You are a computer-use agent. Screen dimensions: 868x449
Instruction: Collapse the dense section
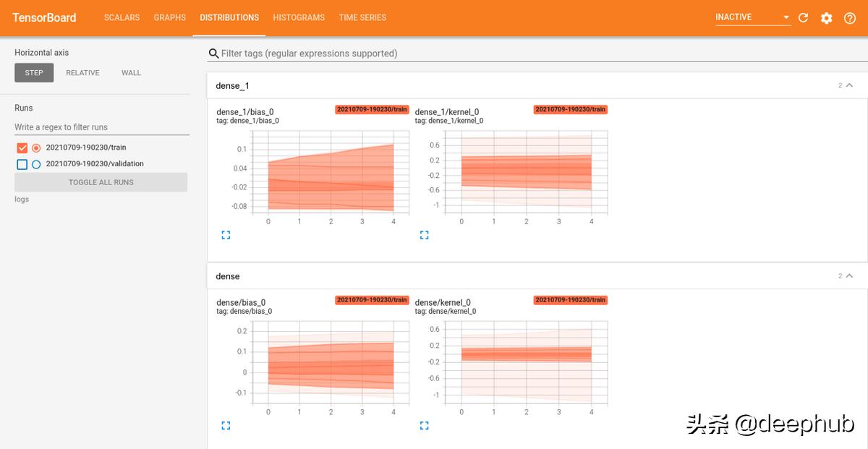pos(849,275)
